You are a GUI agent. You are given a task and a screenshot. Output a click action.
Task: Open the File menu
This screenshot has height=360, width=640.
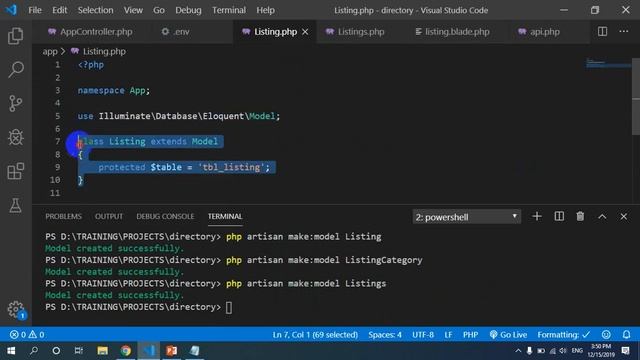(35, 10)
